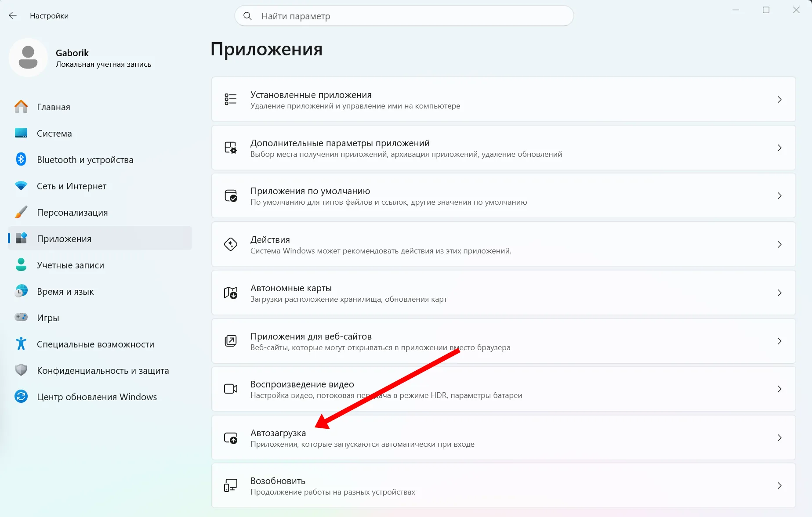Screen dimensions: 812x517
Task: Click the Система monitor icon
Action: 21,133
